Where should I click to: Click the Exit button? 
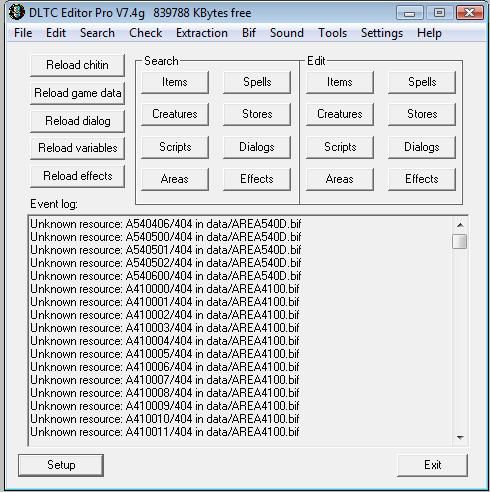pyautogui.click(x=432, y=465)
